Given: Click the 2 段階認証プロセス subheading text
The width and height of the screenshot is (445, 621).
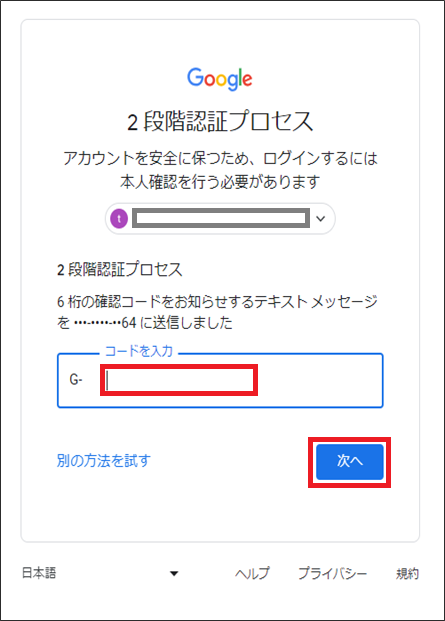Looking at the screenshot, I should 120,270.
